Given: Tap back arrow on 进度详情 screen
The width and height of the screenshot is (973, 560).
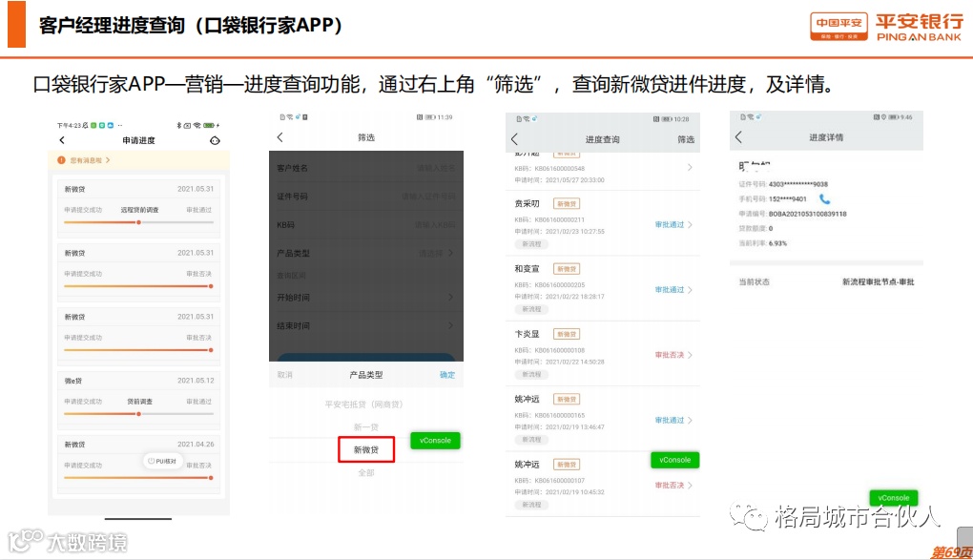Looking at the screenshot, I should click(x=738, y=137).
